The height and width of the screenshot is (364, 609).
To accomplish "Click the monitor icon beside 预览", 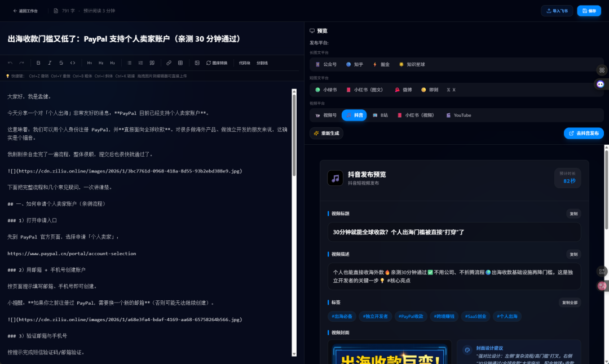I will click(312, 30).
